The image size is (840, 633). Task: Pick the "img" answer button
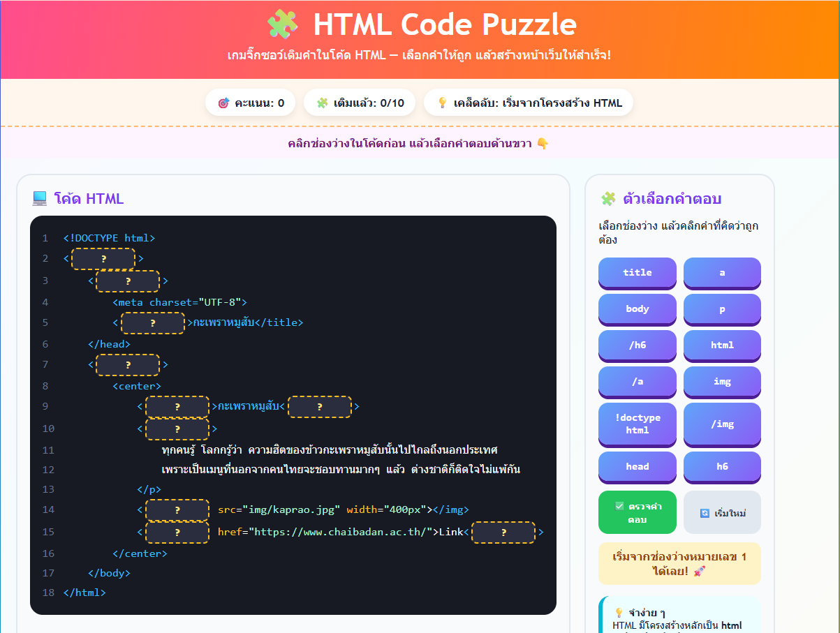[x=722, y=382]
